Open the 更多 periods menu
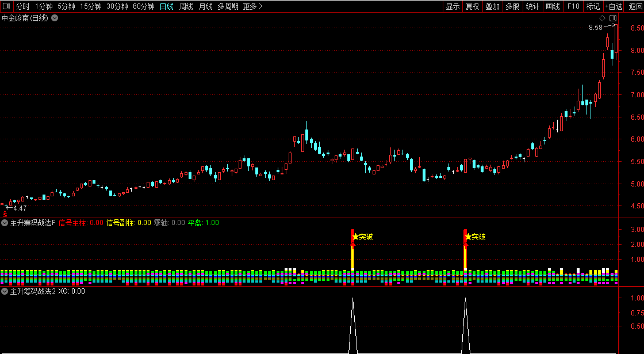Screen dimensions: 644x354 252,6
